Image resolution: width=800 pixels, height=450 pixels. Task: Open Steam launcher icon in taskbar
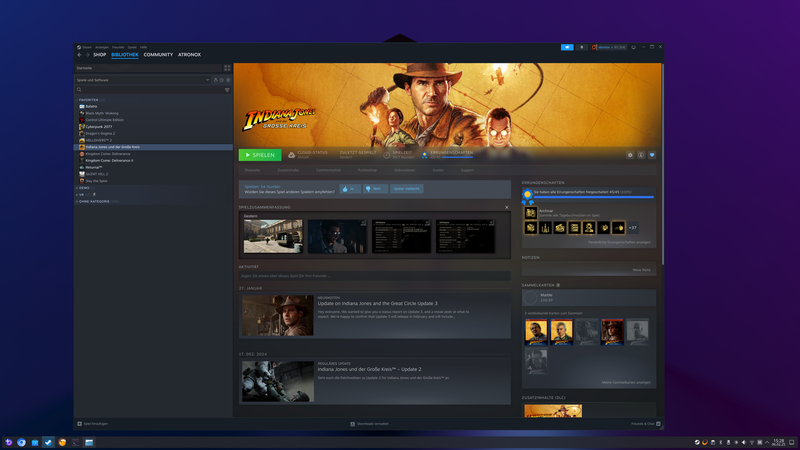[48, 442]
